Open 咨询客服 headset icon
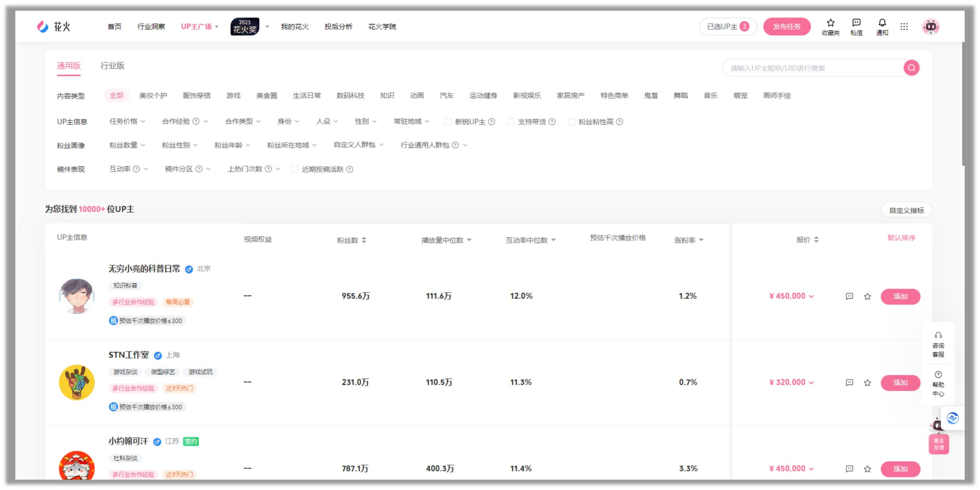The width and height of the screenshot is (980, 490). (938, 335)
